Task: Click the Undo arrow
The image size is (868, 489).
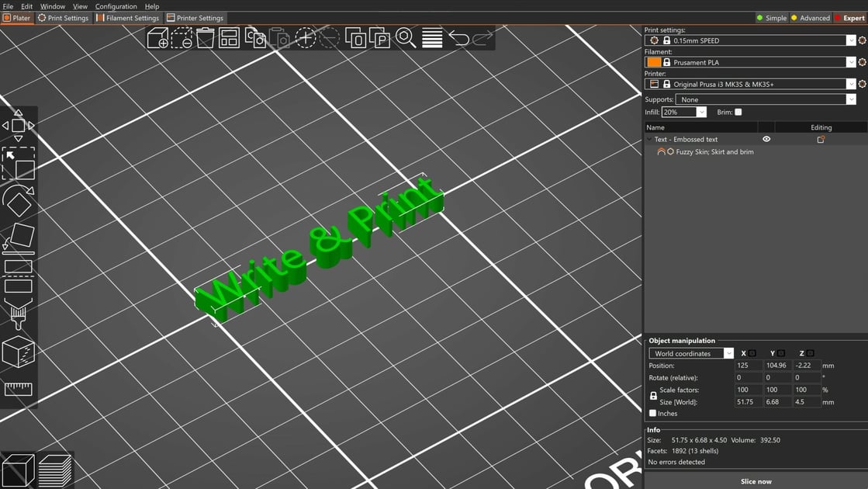Action: (x=459, y=37)
